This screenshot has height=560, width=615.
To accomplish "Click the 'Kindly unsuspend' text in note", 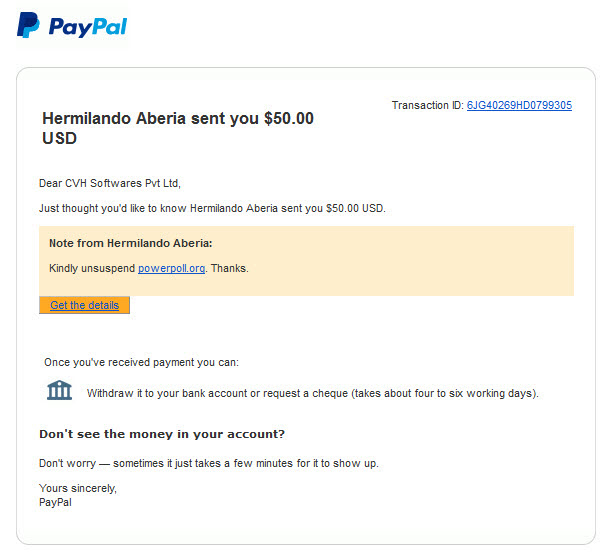I will click(92, 268).
